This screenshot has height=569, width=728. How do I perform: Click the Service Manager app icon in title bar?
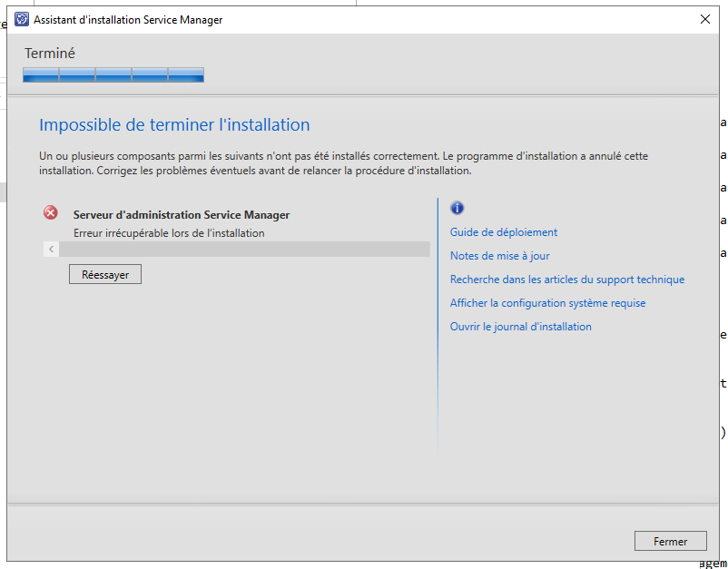coord(22,19)
